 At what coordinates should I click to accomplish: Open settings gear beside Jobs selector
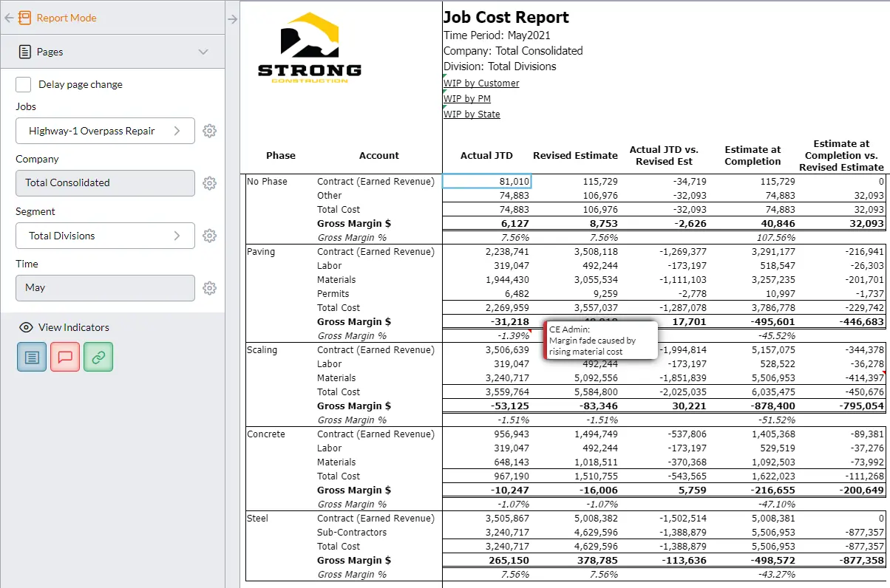click(210, 131)
